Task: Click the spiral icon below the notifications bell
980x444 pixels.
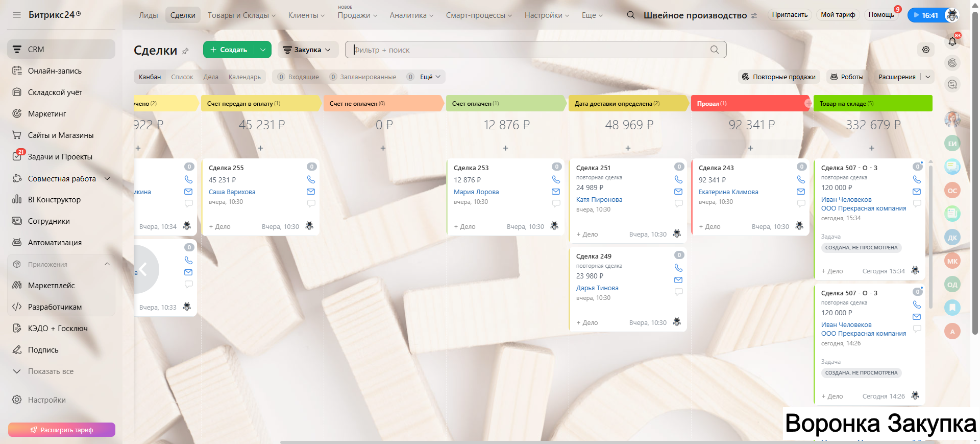Action: pos(952,63)
